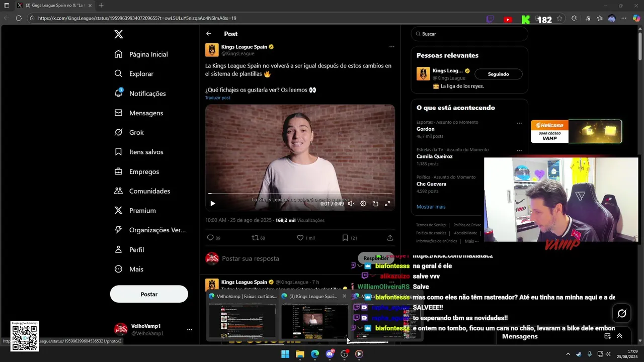The image size is (644, 362).
Task: Open VelhoVamp1 account options menu
Action: (x=190, y=329)
